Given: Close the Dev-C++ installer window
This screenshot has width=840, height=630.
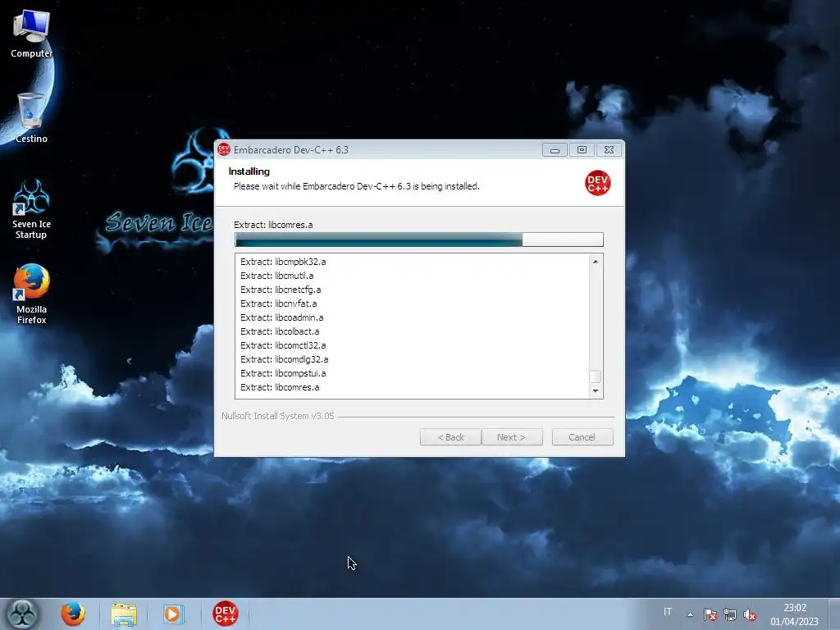Looking at the screenshot, I should (x=609, y=150).
